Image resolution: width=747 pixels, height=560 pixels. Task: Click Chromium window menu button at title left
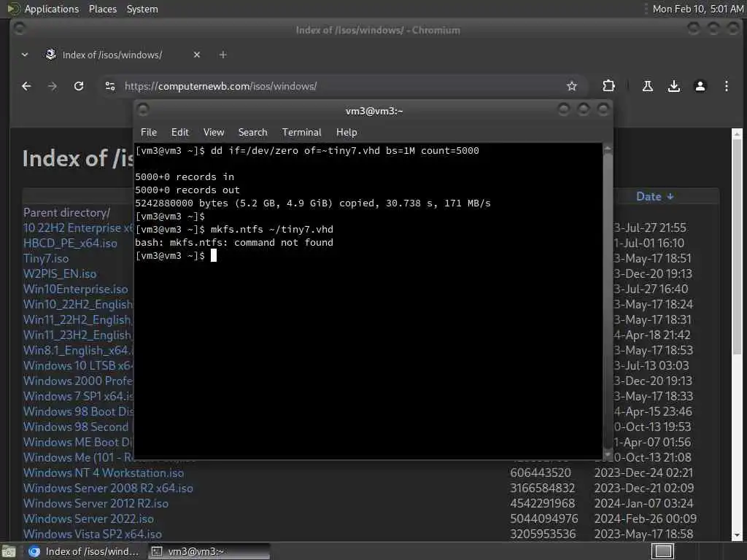[20, 29]
